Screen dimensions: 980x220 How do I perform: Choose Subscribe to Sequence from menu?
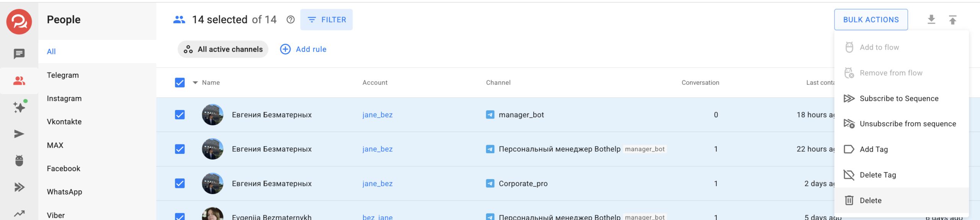(x=898, y=99)
